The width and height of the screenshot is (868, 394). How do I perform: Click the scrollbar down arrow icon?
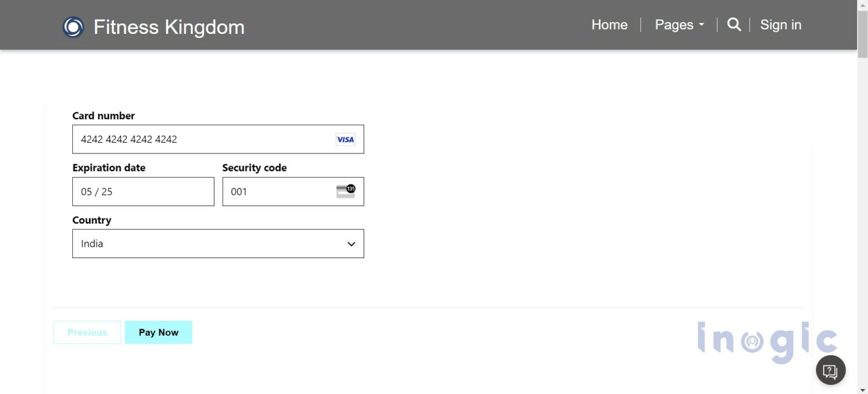[861, 389]
